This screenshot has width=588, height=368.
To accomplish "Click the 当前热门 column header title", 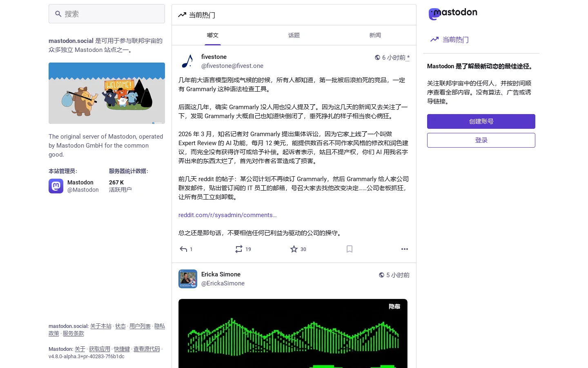I will (x=202, y=15).
